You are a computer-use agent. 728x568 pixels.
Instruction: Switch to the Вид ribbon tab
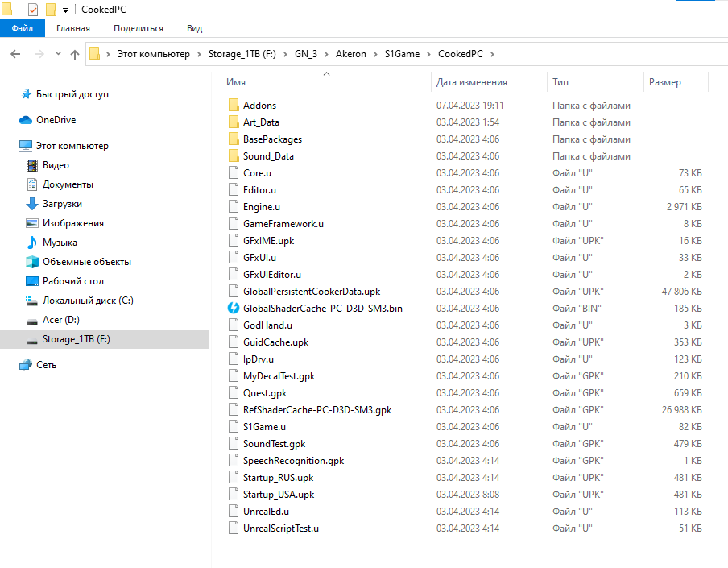click(194, 28)
